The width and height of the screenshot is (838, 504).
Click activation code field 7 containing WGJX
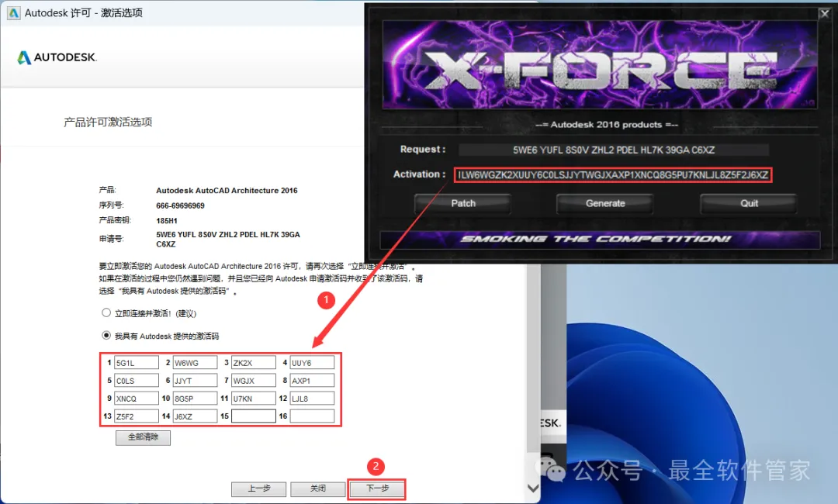coord(253,380)
